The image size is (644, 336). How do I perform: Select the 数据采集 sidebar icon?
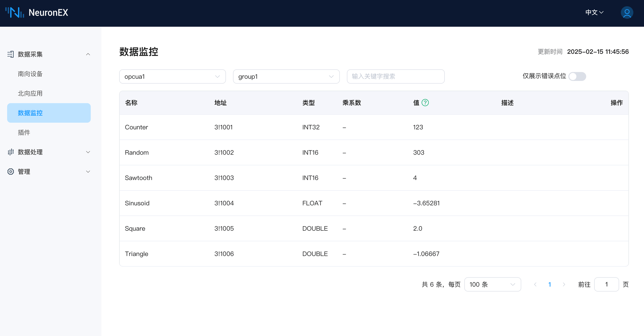click(11, 54)
